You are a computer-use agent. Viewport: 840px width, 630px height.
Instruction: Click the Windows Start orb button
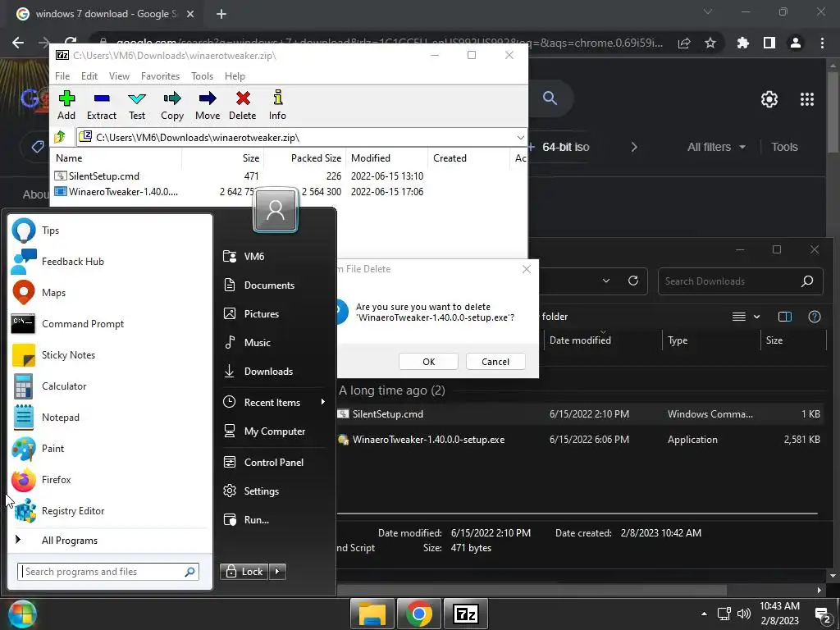22,614
